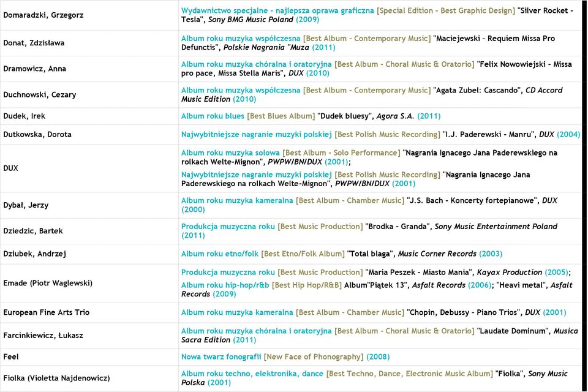Click 'Sony Music Entertainment Poland' label text

tap(496, 226)
